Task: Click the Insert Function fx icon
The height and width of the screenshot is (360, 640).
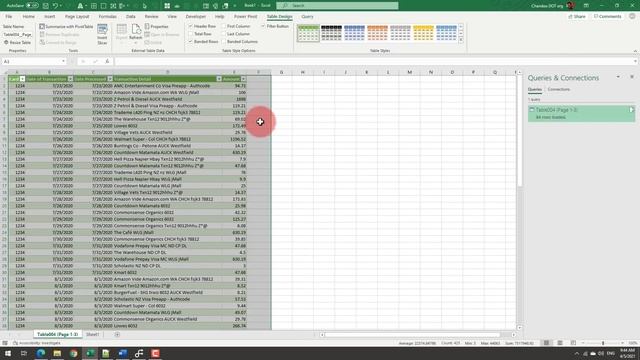Action: click(107, 61)
